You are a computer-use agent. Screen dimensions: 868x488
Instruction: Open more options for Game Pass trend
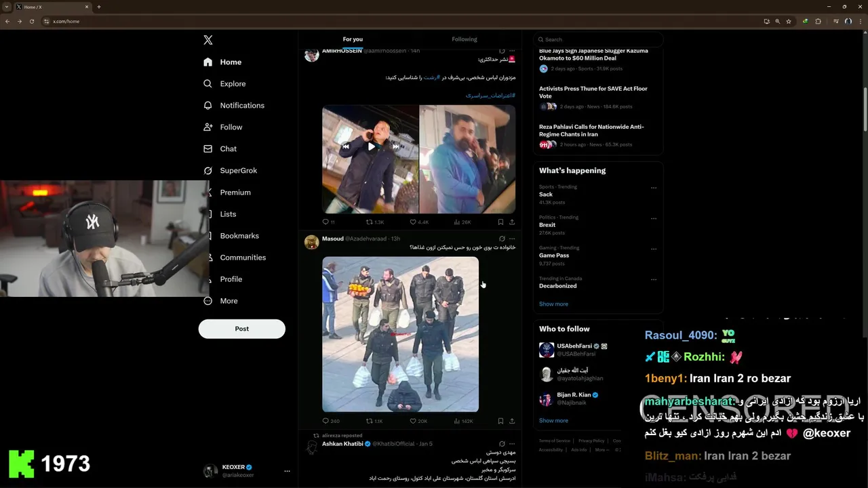tap(654, 249)
